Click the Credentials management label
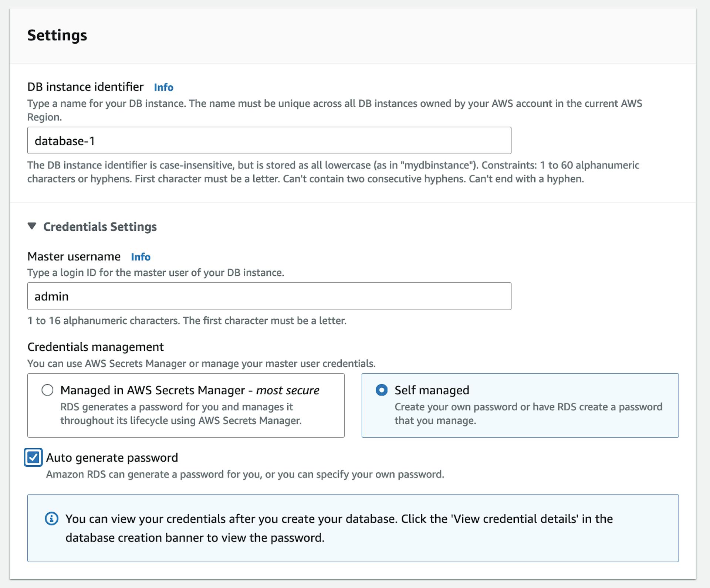Image resolution: width=710 pixels, height=588 pixels. point(95,347)
